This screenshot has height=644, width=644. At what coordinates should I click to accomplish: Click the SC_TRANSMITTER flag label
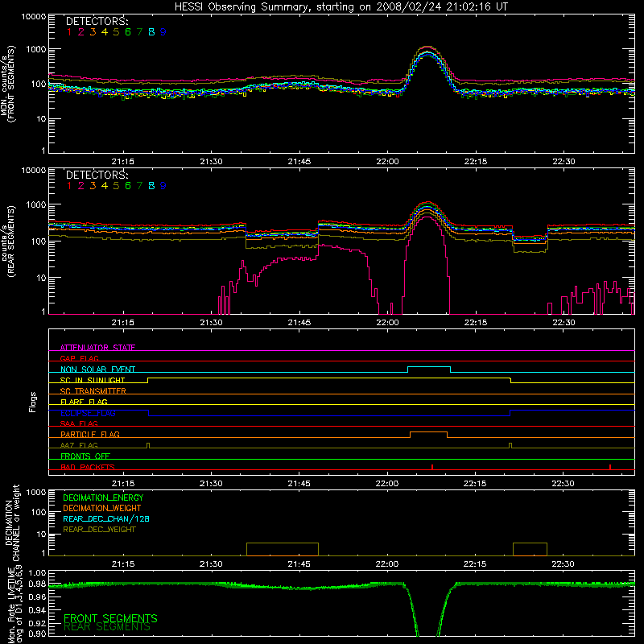coord(93,391)
